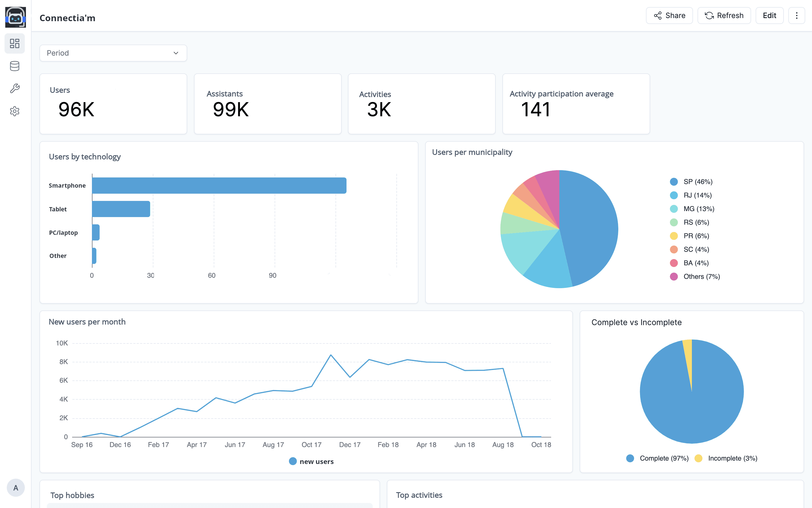Click the Users by technology heading
812x508 pixels.
(85, 157)
